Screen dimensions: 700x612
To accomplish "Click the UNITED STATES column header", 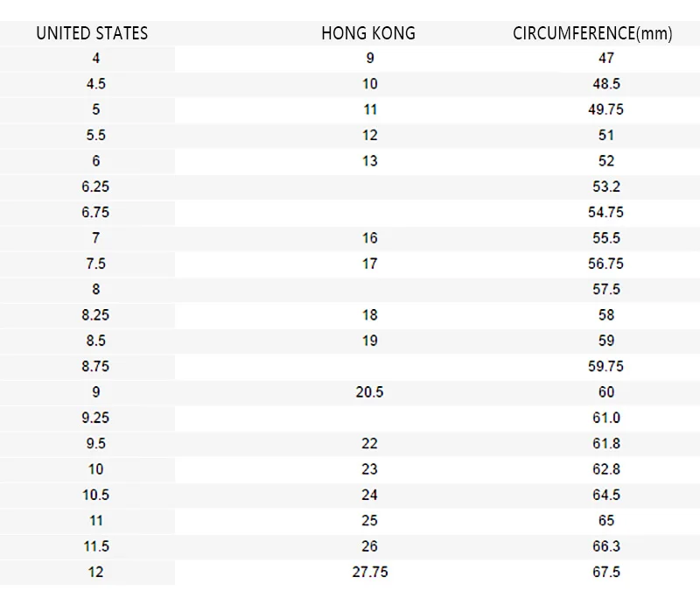I will pos(92,34).
